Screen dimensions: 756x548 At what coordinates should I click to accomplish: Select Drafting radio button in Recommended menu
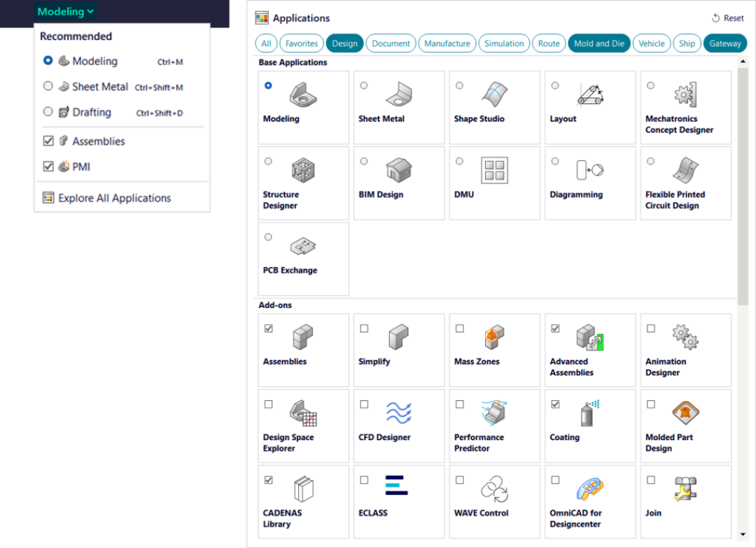[x=48, y=112]
